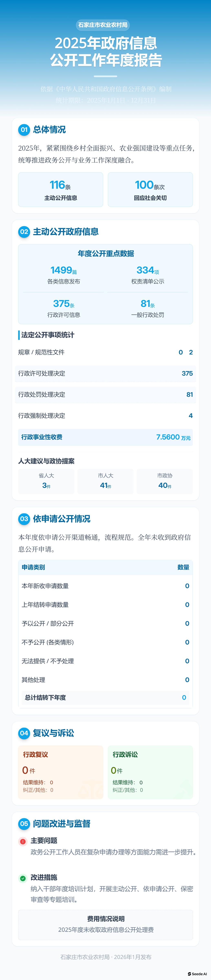
Task: Click the red alert icon beside 主要问题
Action: coord(23,842)
